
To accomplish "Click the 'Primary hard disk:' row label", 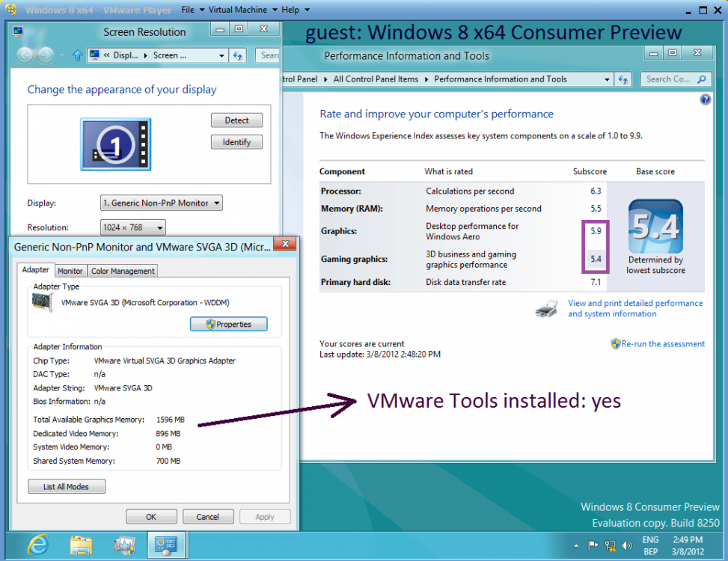I will [355, 282].
